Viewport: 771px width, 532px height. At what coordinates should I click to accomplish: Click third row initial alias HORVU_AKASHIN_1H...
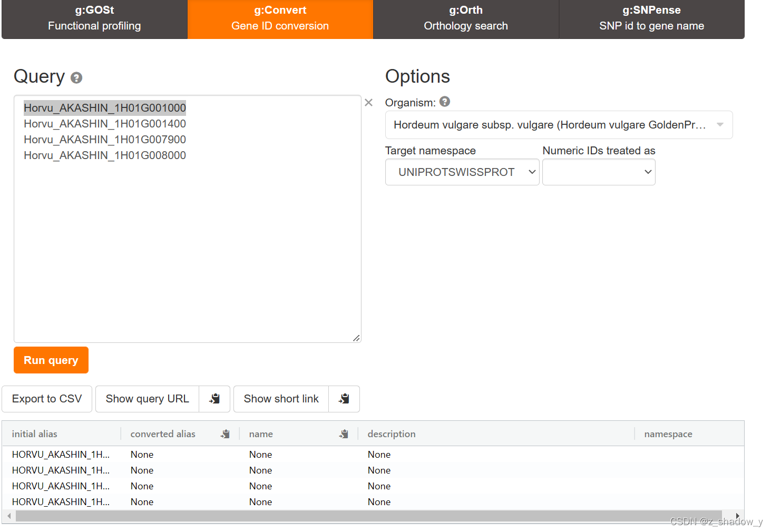pyautogui.click(x=61, y=486)
